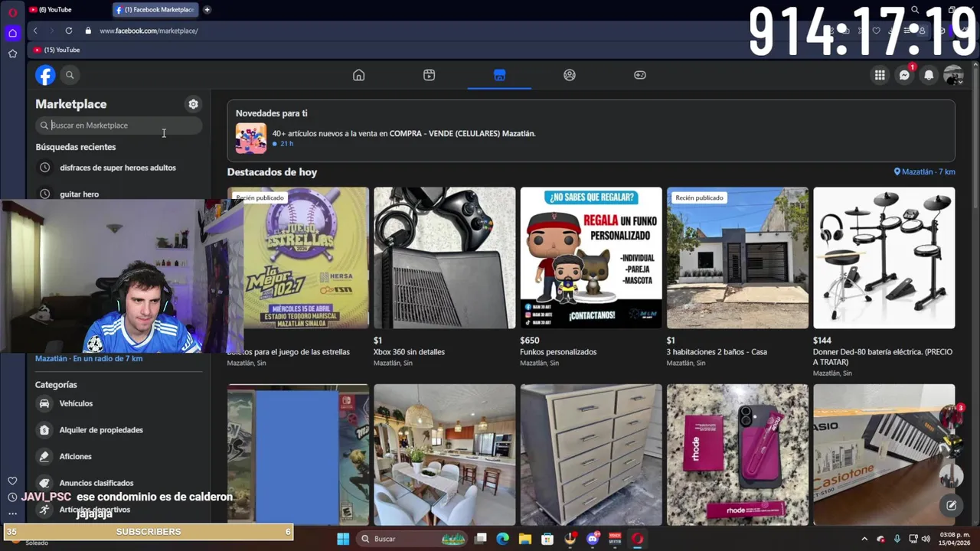The height and width of the screenshot is (551, 980).
Task: Select the Marketplace storefront tab icon
Action: tap(499, 75)
